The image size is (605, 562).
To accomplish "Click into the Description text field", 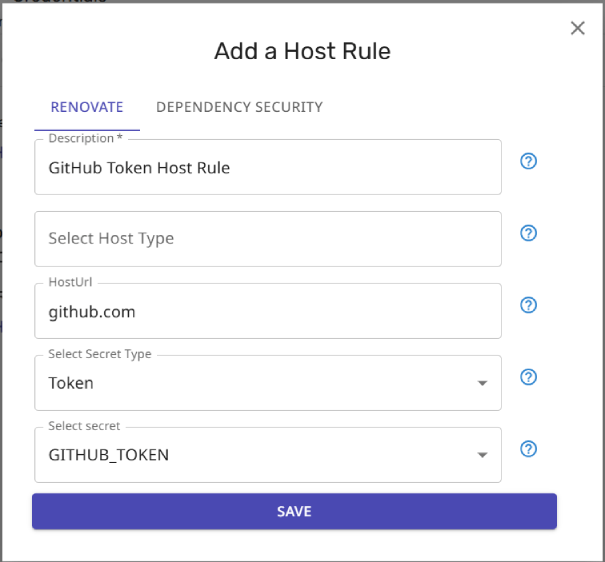I will point(268,167).
